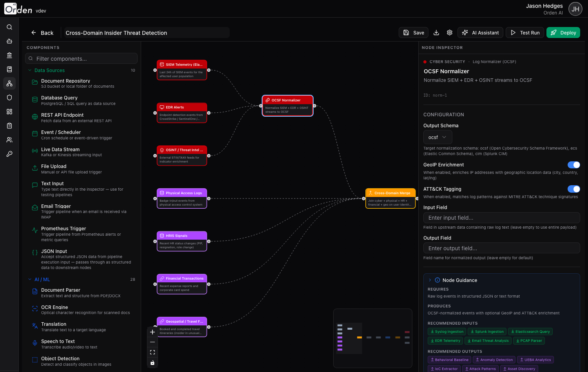Select the Financial Transactions node
Image resolution: width=588 pixels, height=372 pixels.
coord(182,284)
